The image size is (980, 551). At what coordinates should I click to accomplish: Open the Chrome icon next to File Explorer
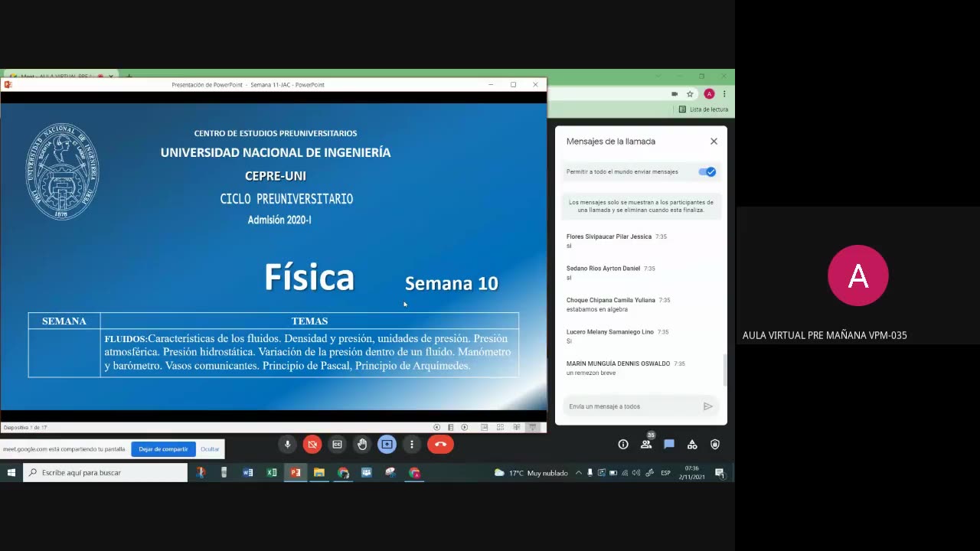point(343,473)
